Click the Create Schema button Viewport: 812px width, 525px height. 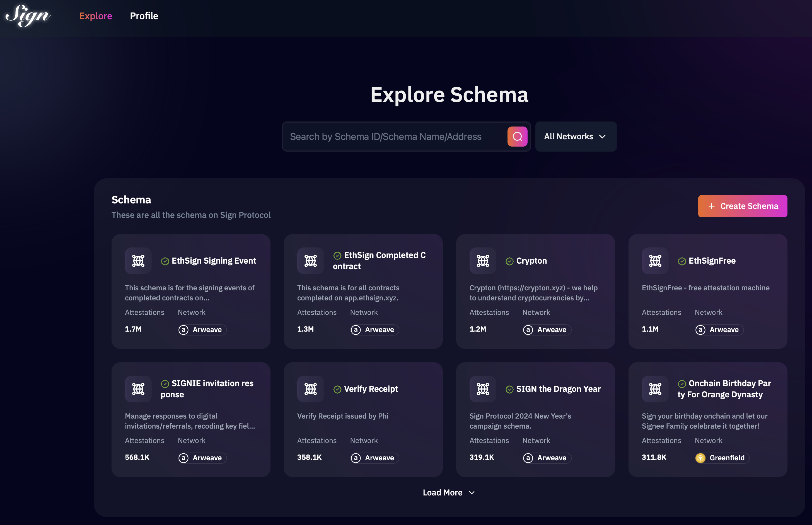pyautogui.click(x=743, y=206)
